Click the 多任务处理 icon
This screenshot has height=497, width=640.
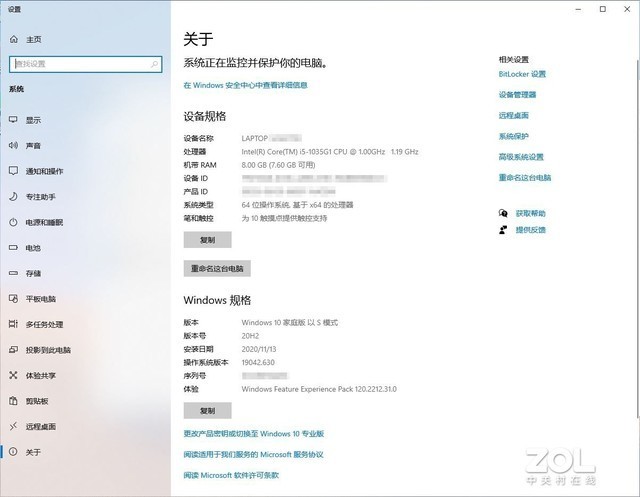tap(13, 324)
